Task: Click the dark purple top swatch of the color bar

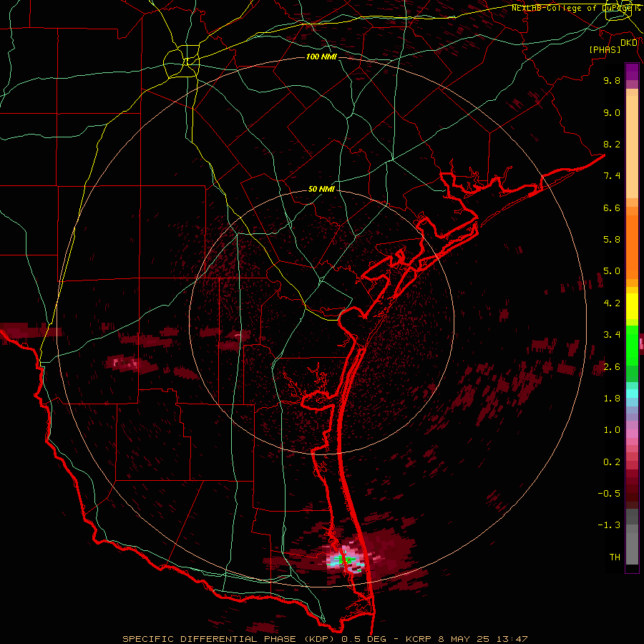Action: click(632, 72)
